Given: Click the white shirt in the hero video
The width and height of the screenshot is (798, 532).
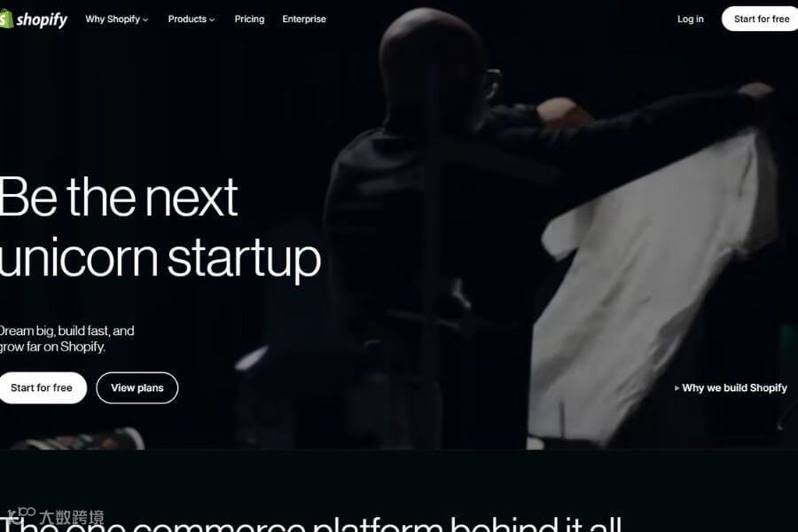Looking at the screenshot, I should tap(652, 286).
